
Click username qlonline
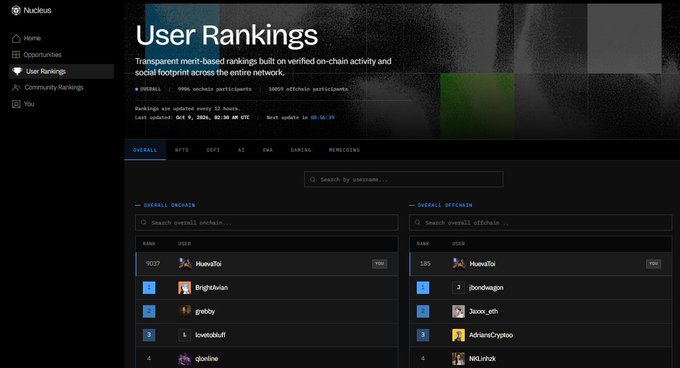pos(206,358)
